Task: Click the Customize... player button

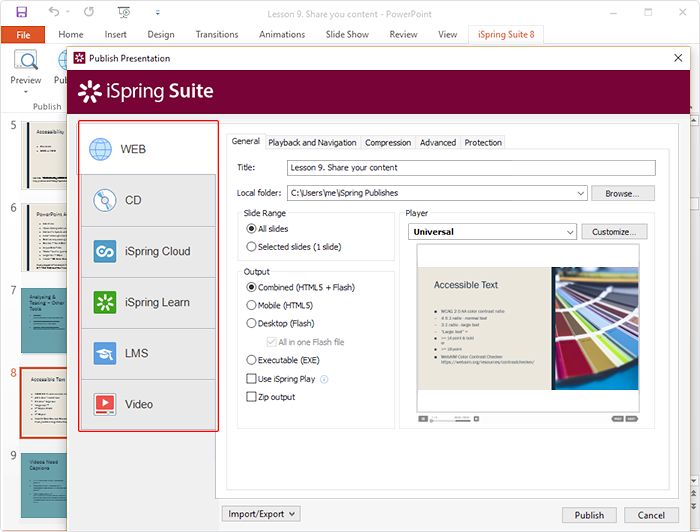Action: point(614,232)
